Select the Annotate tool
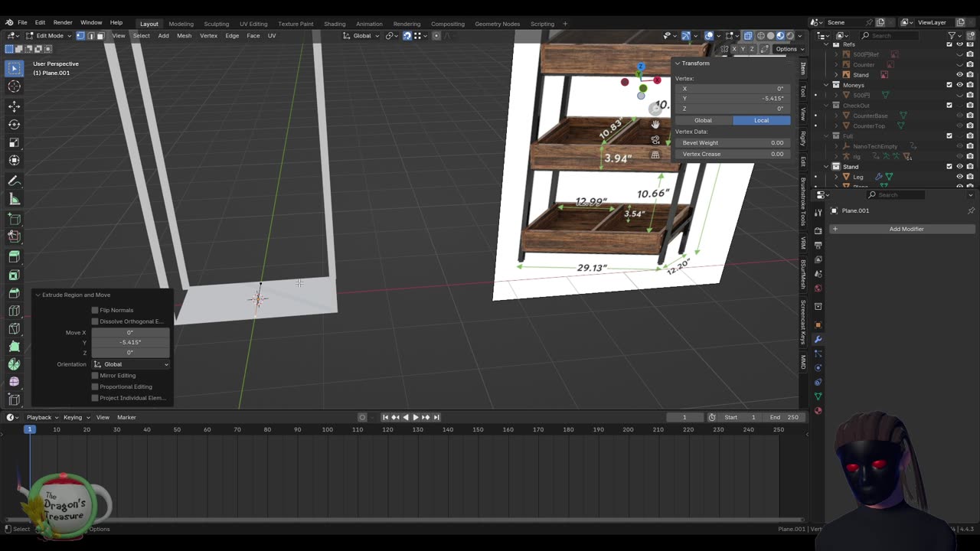 point(14,181)
